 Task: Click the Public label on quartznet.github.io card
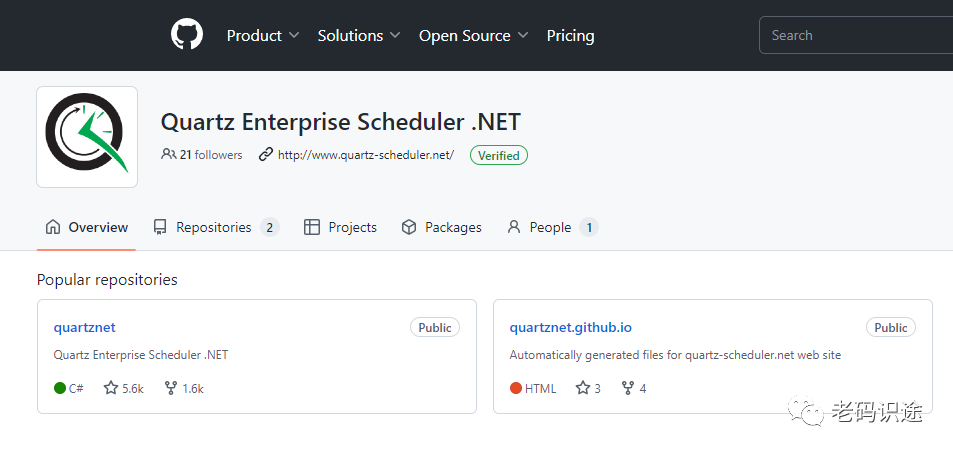891,328
